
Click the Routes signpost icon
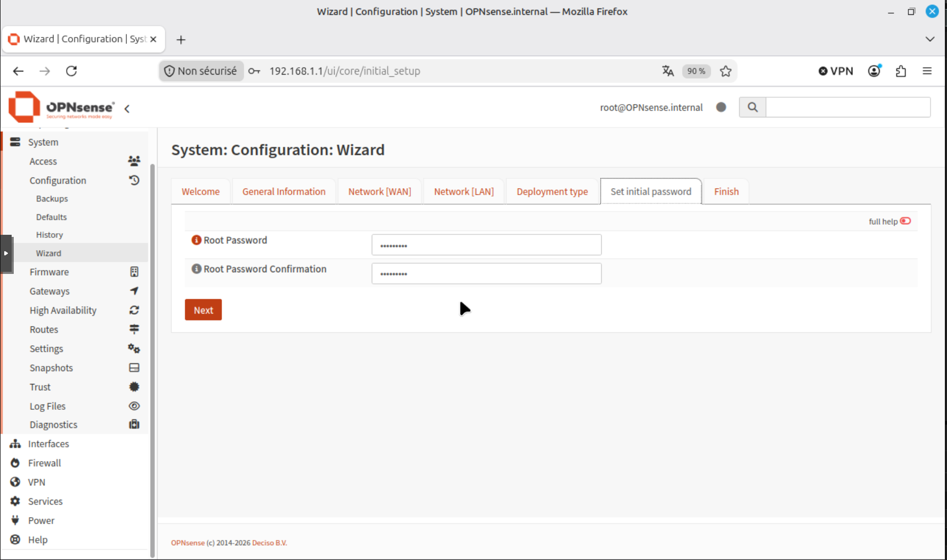point(134,329)
